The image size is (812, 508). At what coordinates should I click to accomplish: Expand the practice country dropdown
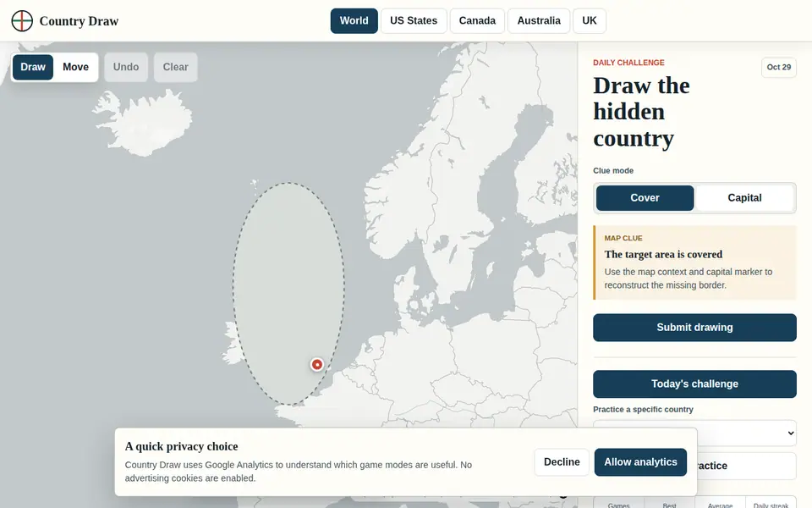coord(694,433)
